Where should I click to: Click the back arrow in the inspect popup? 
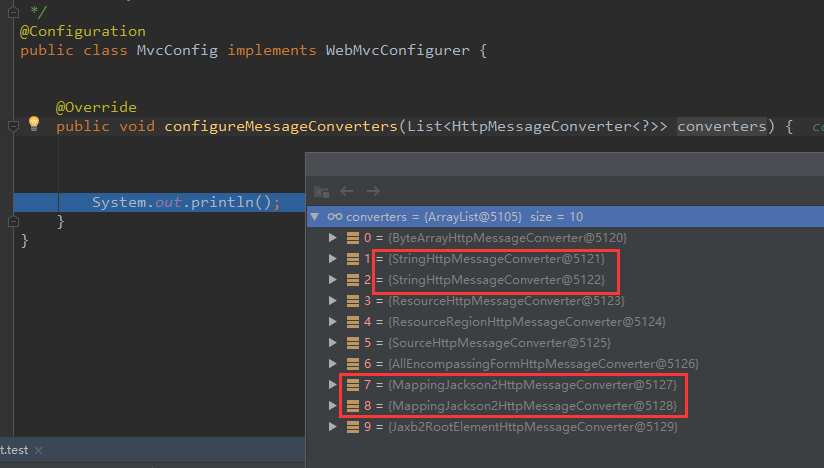tap(346, 191)
